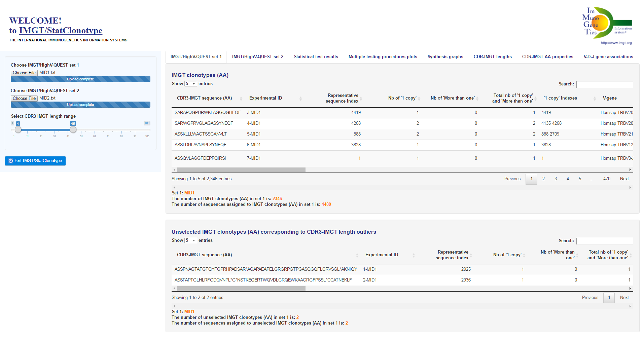Go to page 470 of clonotypes table
The width and height of the screenshot is (644, 338).
(x=607, y=179)
